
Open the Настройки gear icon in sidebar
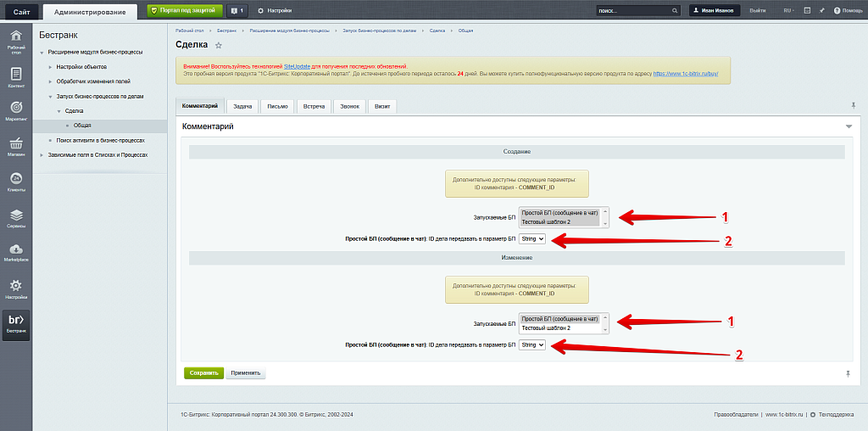tap(16, 288)
